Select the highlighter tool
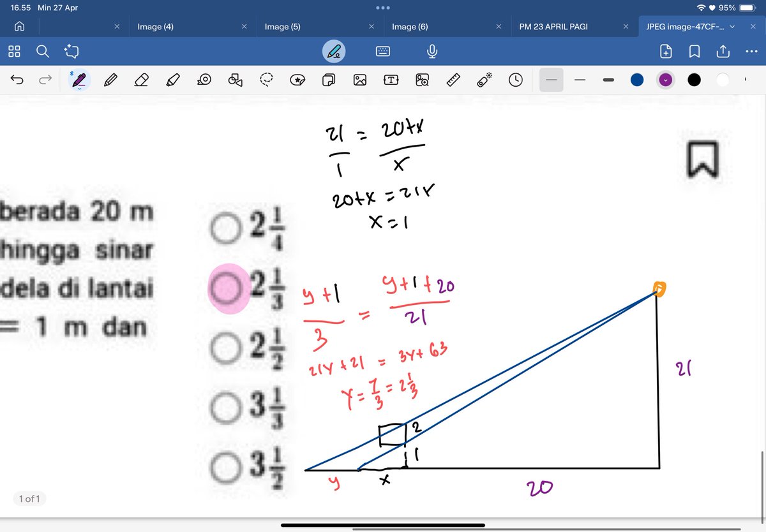The image size is (766, 532). point(172,80)
